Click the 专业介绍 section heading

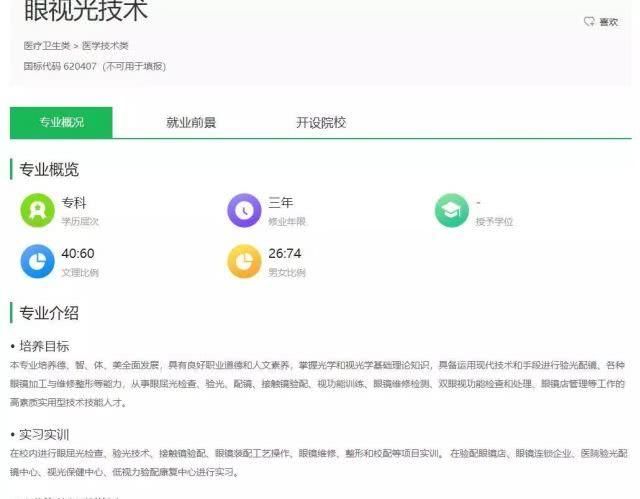(x=49, y=313)
